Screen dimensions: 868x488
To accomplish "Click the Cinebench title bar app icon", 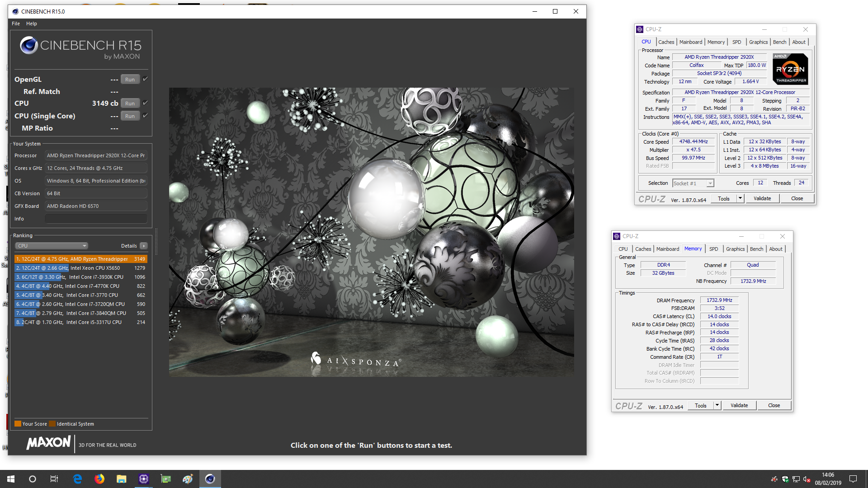I will point(15,11).
